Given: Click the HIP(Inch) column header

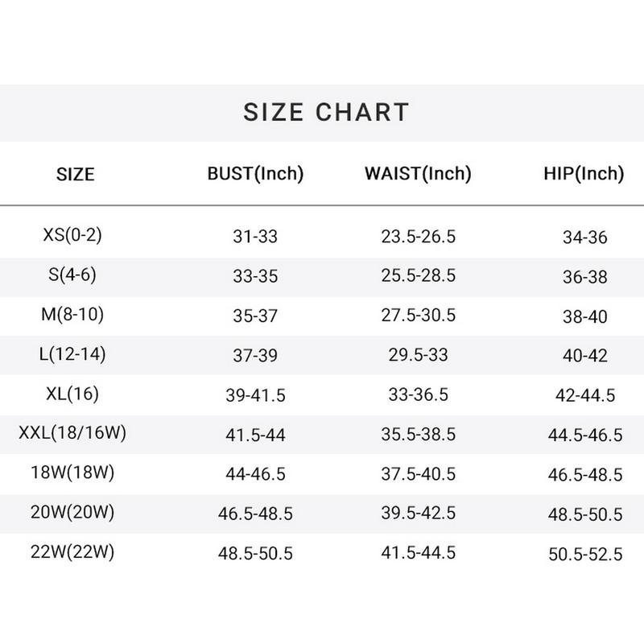Looking at the screenshot, I should pos(584,173).
